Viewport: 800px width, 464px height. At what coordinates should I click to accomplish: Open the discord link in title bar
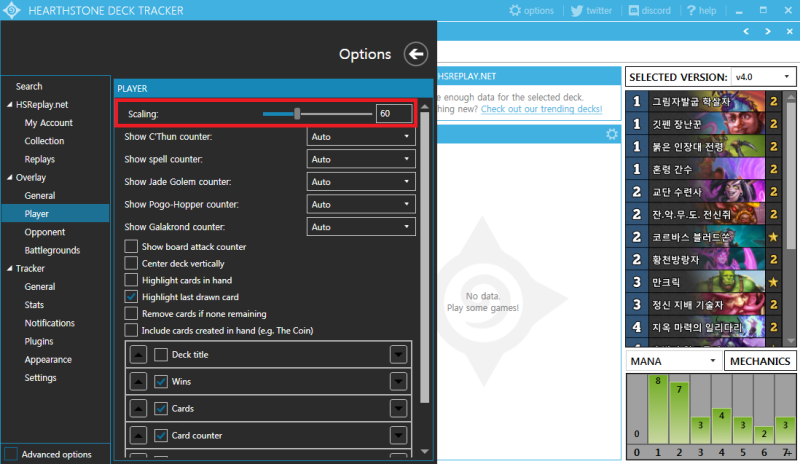pos(649,11)
